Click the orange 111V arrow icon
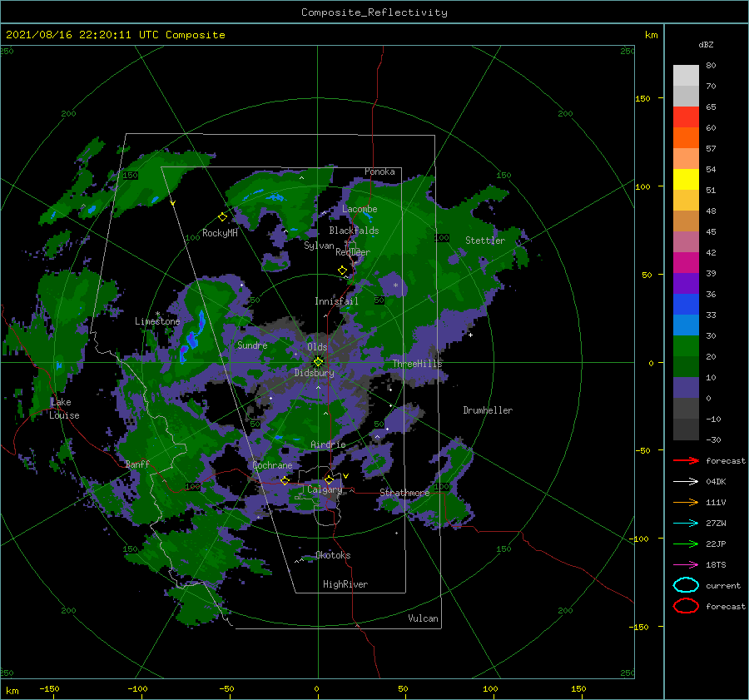Viewport: 749px width, 700px height. pyautogui.click(x=686, y=502)
